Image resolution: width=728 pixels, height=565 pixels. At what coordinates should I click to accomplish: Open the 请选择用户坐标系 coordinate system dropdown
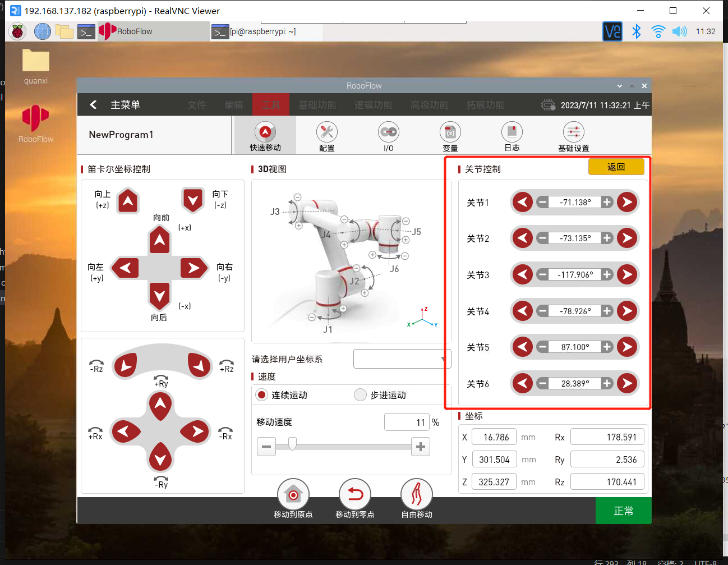(402, 359)
